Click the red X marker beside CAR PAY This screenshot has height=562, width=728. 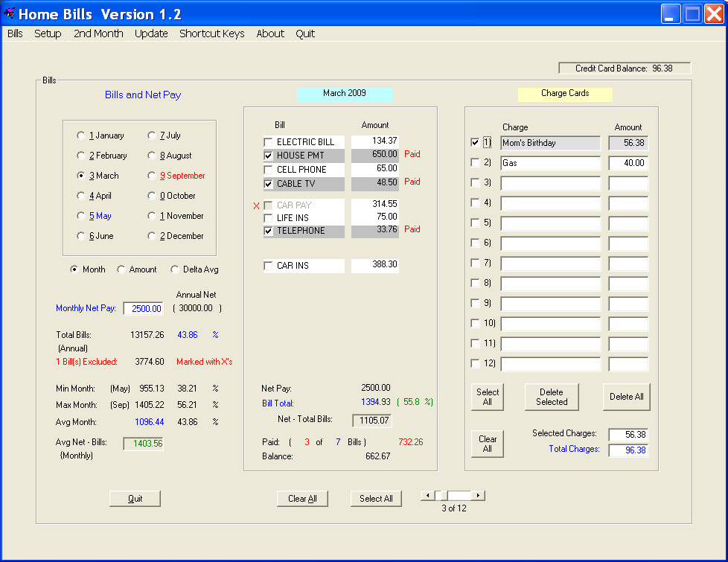point(256,205)
